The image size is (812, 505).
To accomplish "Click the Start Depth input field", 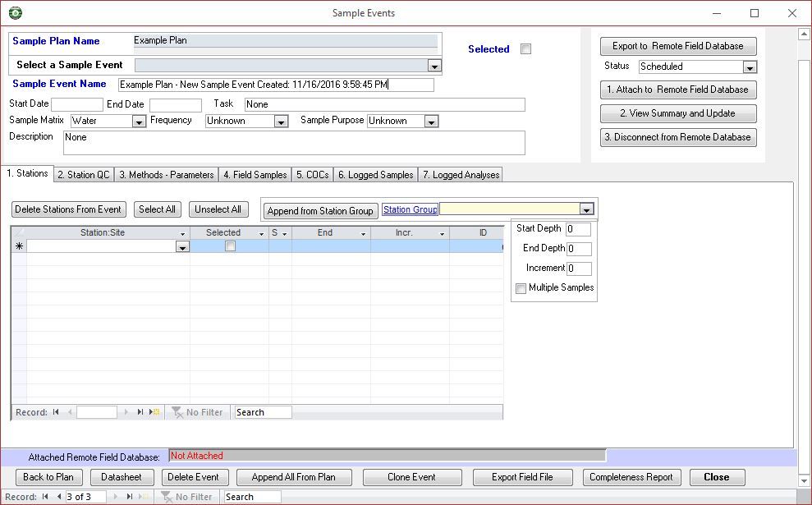I will (579, 229).
